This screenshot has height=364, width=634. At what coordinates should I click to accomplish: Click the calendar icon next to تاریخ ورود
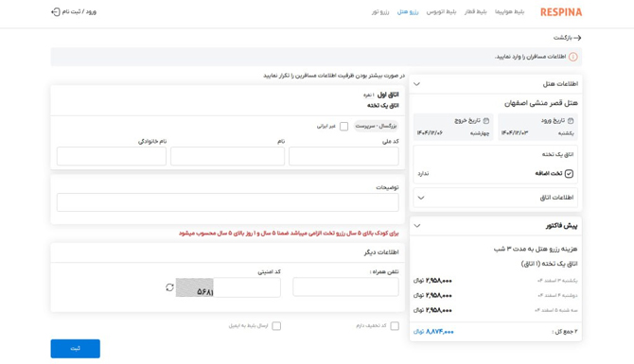tap(571, 121)
